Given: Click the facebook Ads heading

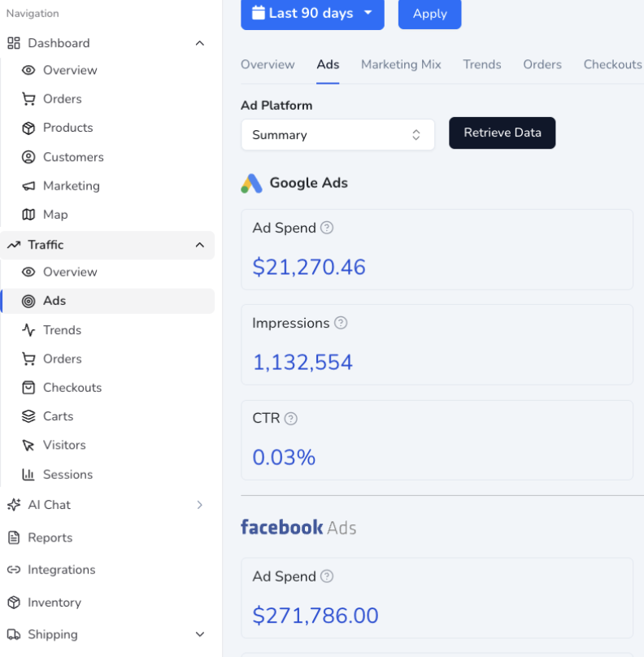Looking at the screenshot, I should [298, 528].
